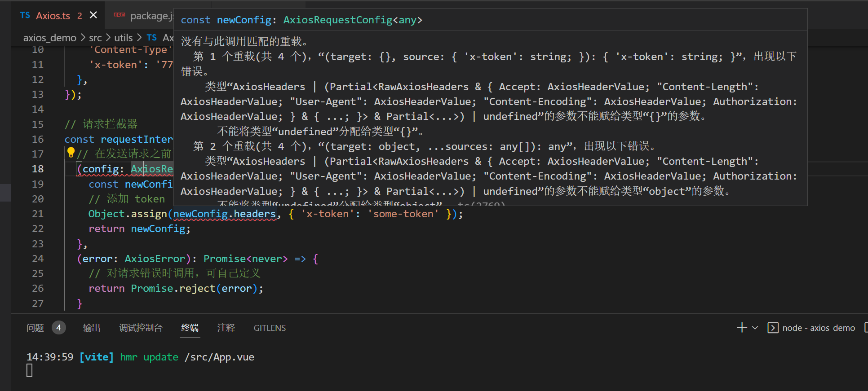Click AxiosError type on line 24
This screenshot has width=868, height=391.
tap(155, 259)
